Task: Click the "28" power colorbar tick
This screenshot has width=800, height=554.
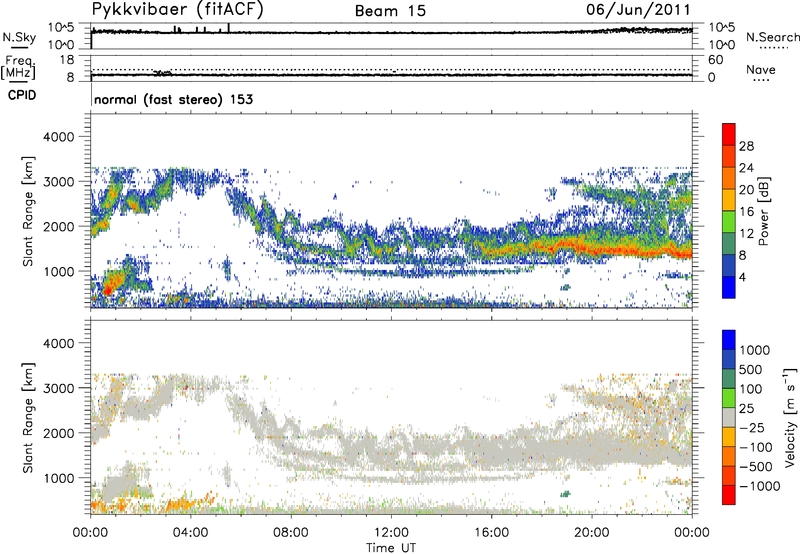Action: pyautogui.click(x=746, y=146)
